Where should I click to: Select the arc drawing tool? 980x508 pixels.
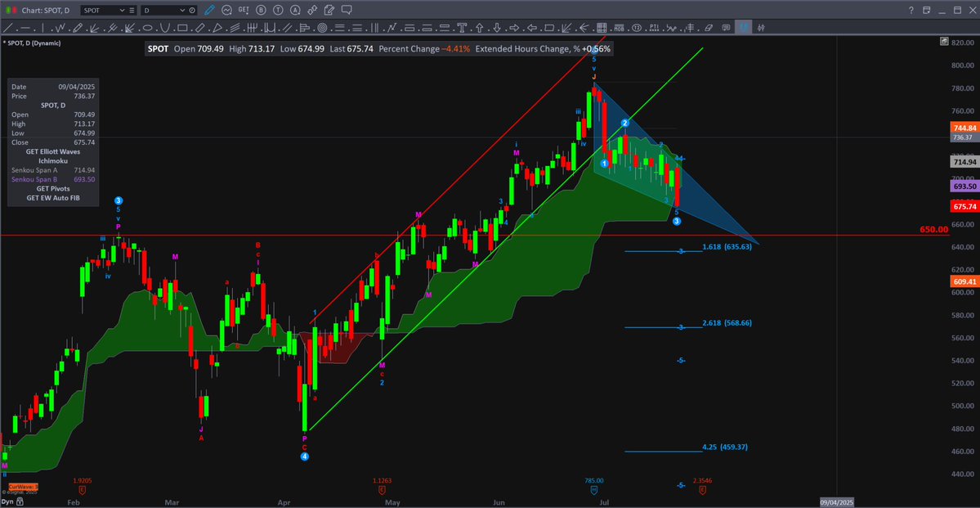point(165,28)
